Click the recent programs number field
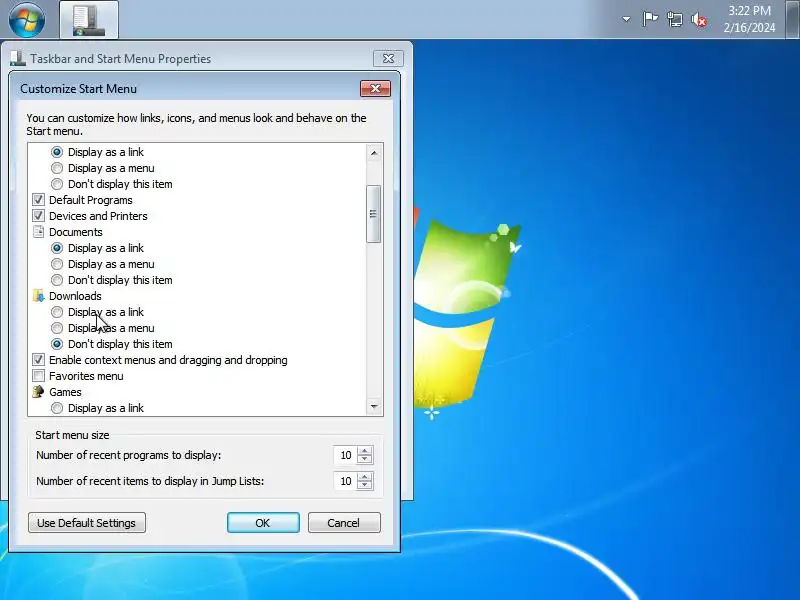800x600 pixels. point(346,455)
